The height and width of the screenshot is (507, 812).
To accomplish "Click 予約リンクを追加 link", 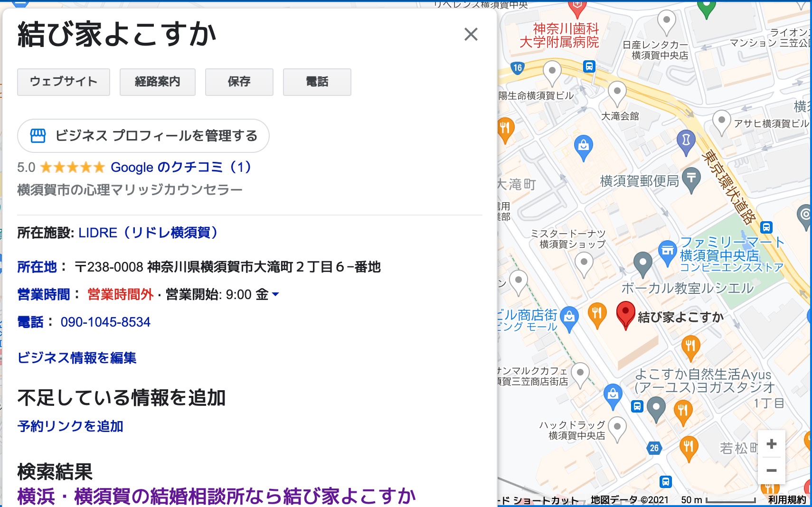I will [x=70, y=426].
